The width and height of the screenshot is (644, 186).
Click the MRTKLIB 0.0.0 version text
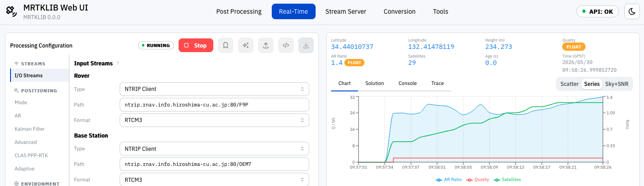[42, 17]
